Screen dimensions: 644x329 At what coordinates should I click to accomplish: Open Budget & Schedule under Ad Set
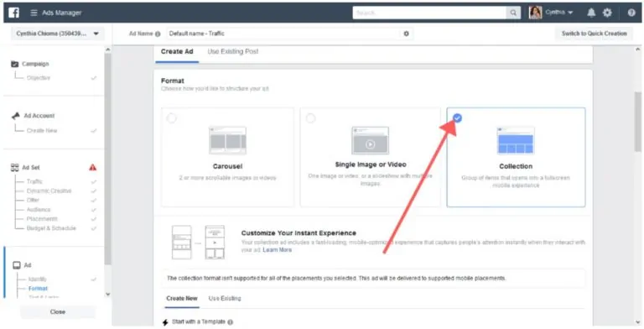pyautogui.click(x=51, y=228)
